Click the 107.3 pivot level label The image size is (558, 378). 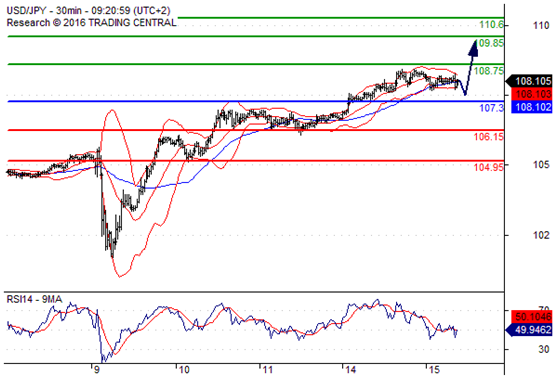[492, 108]
